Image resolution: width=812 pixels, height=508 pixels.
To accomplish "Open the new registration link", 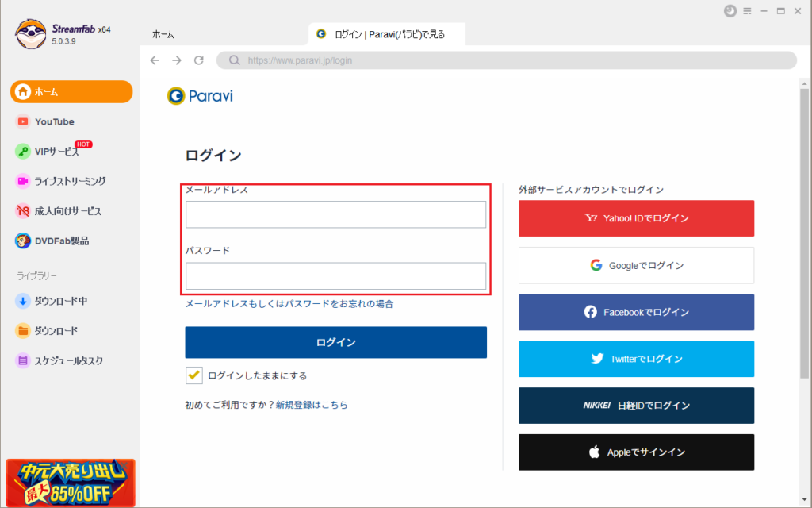I will pyautogui.click(x=312, y=405).
